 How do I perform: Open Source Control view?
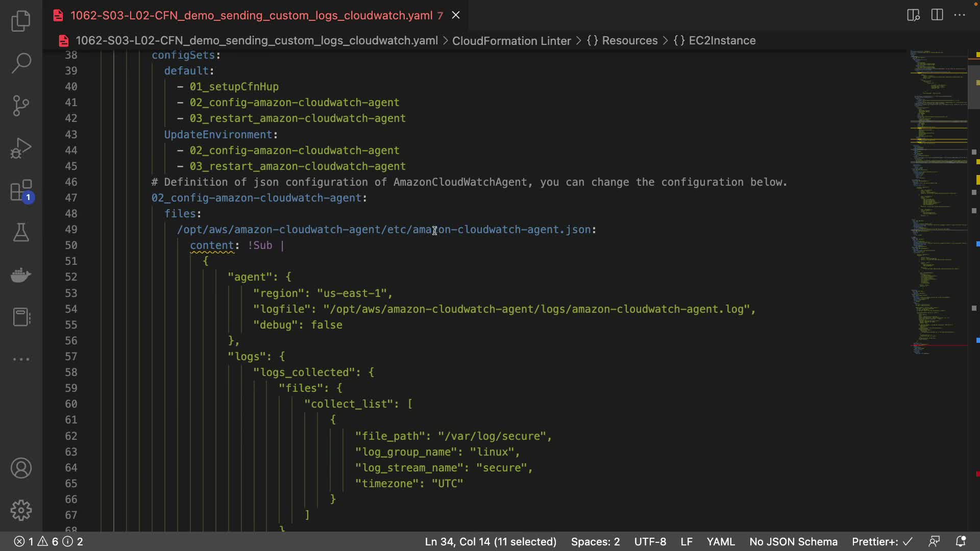(x=21, y=106)
